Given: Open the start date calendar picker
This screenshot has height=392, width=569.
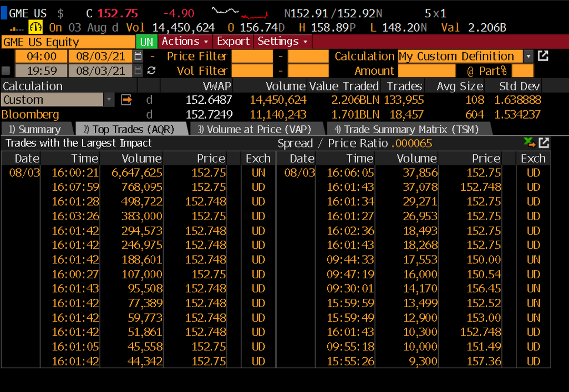Looking at the screenshot, I should click(x=138, y=56).
